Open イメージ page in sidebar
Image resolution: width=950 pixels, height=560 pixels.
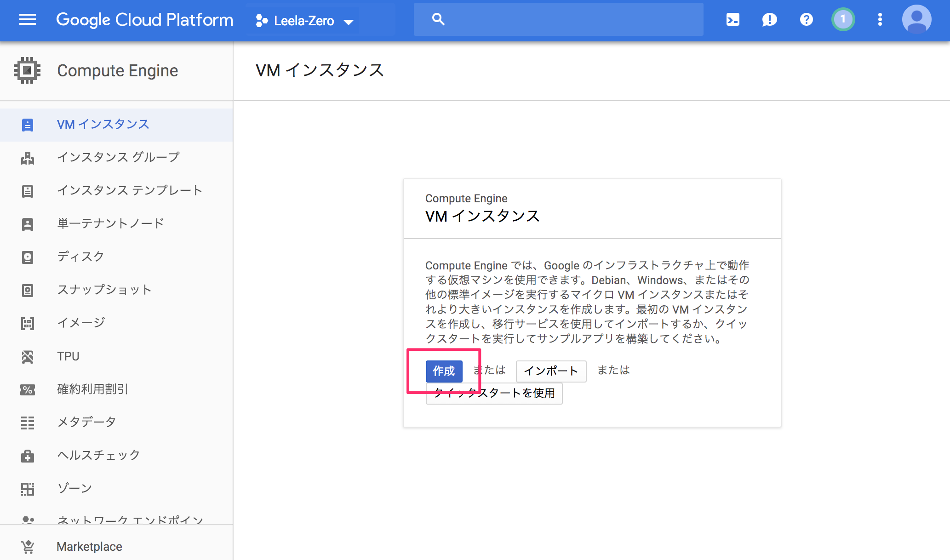click(116, 323)
